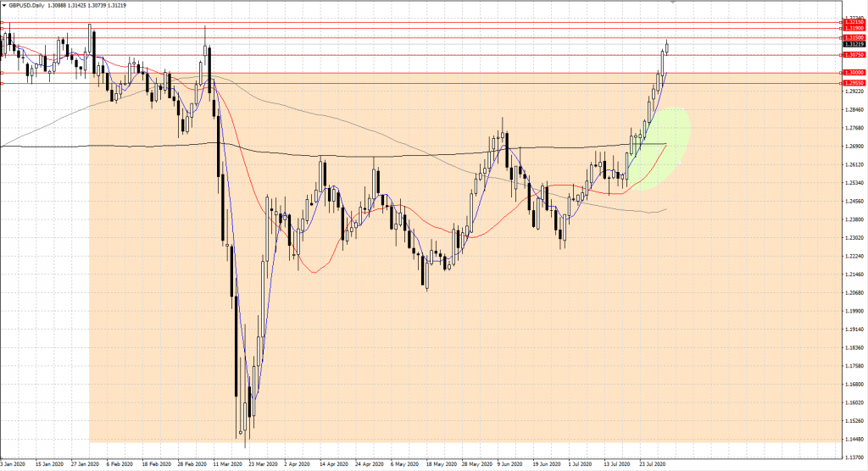The width and height of the screenshot is (868, 471).
Task: Click the 3 Jan 2020 date label
Action: click(x=14, y=464)
